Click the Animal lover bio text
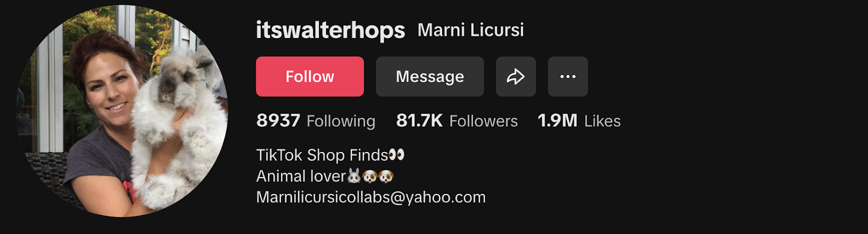This screenshot has height=234, width=868. click(301, 176)
